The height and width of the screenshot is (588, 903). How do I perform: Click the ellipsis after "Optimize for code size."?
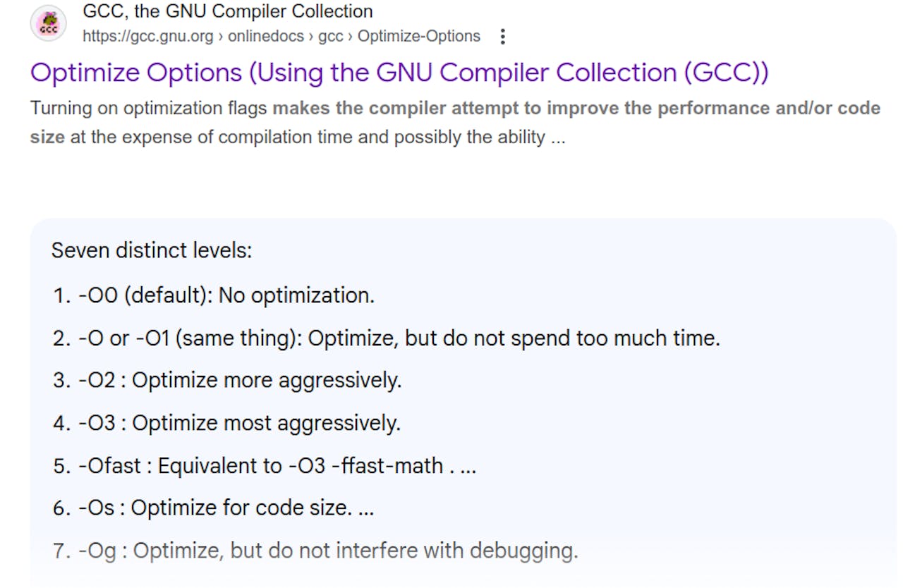click(366, 508)
